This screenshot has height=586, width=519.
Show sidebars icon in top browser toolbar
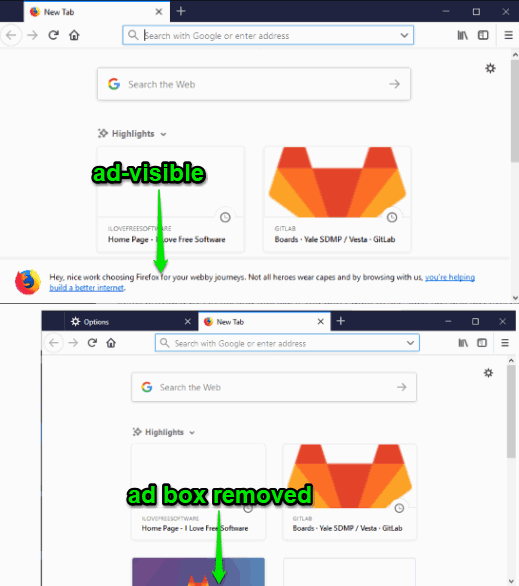point(483,35)
